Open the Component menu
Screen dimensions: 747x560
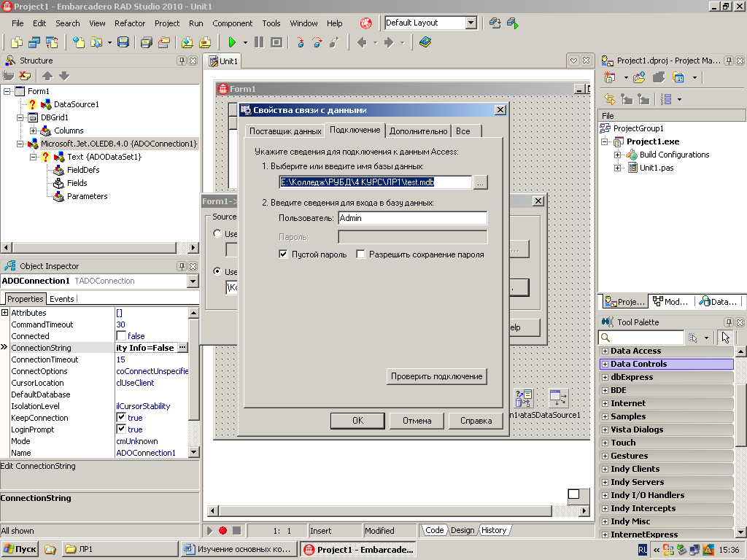tap(233, 23)
